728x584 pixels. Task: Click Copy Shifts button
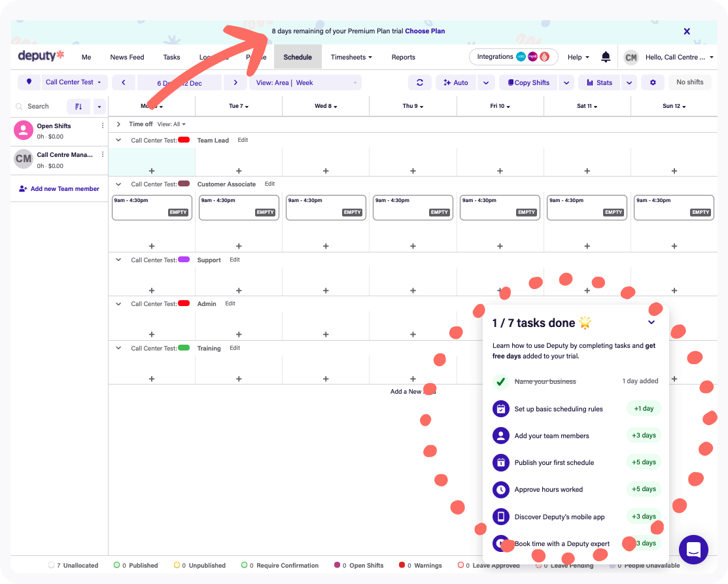pos(529,82)
